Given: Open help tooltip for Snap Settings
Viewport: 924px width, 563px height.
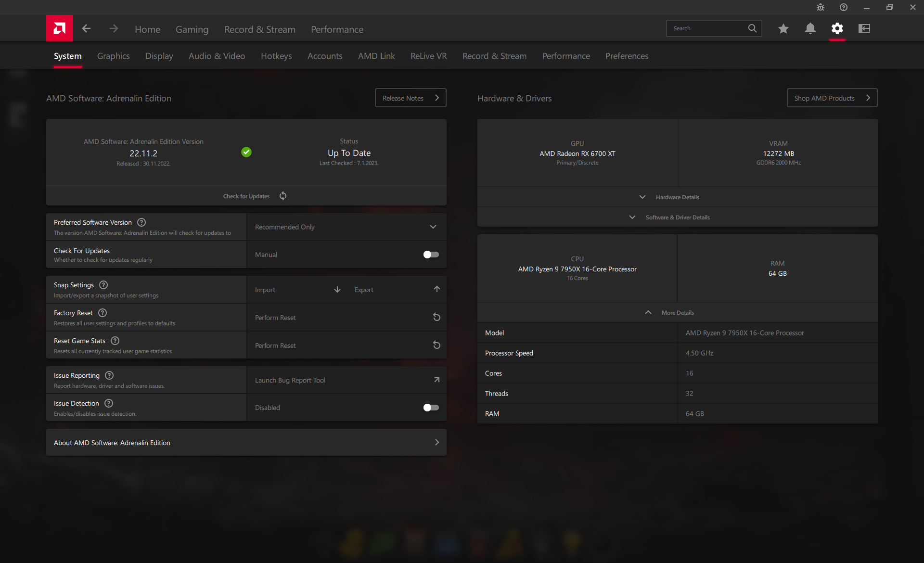Looking at the screenshot, I should 103,285.
